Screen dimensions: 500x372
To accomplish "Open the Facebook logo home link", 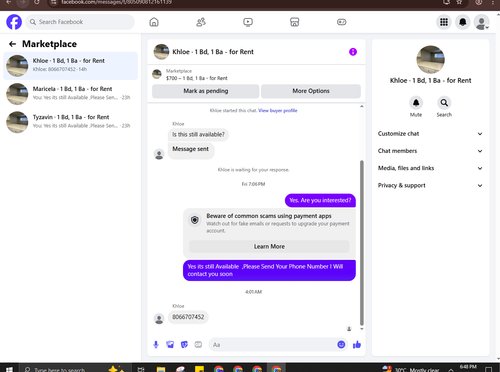I will [x=14, y=22].
